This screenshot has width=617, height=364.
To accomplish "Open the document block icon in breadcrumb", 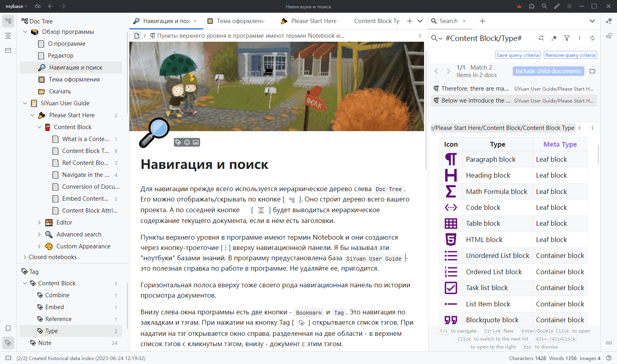I will [x=137, y=36].
